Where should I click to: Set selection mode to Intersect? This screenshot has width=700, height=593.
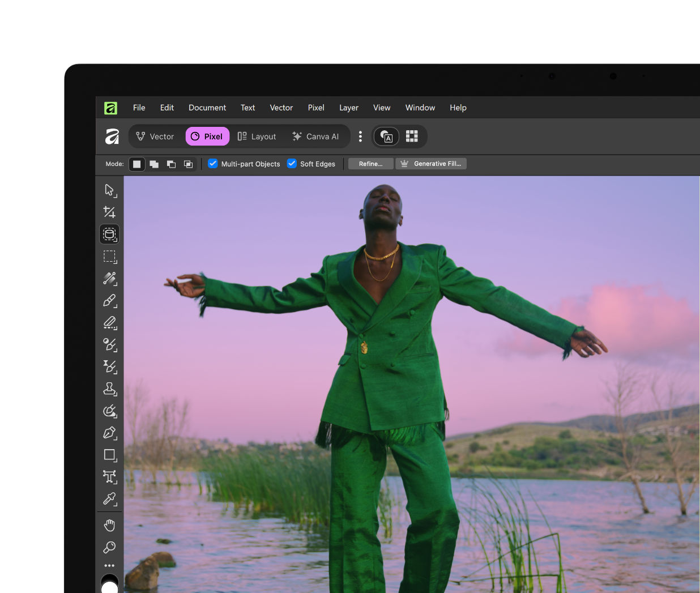click(188, 164)
